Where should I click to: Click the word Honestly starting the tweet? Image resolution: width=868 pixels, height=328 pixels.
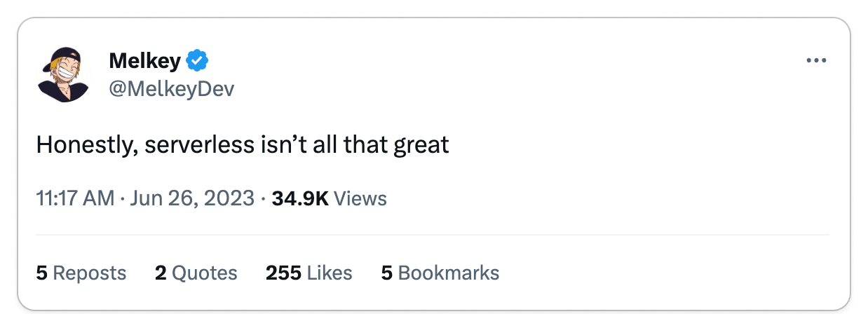78,146
